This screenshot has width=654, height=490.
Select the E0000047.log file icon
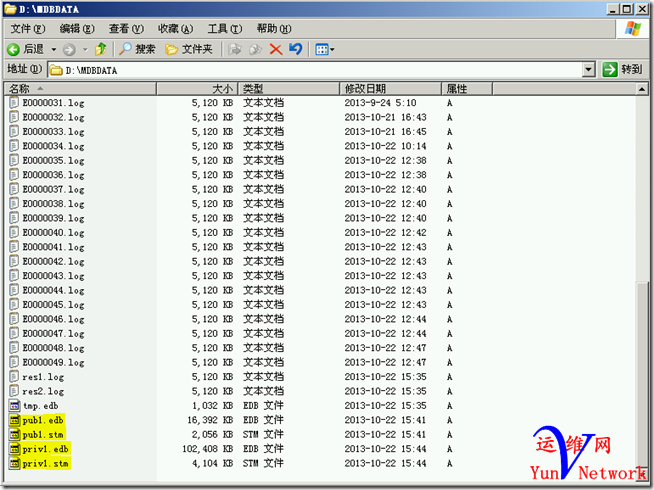pyautogui.click(x=15, y=333)
